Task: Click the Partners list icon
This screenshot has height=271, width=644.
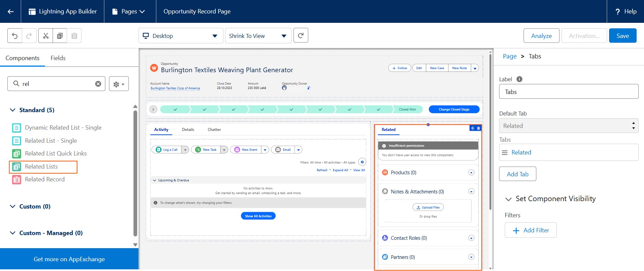Action: point(385,257)
